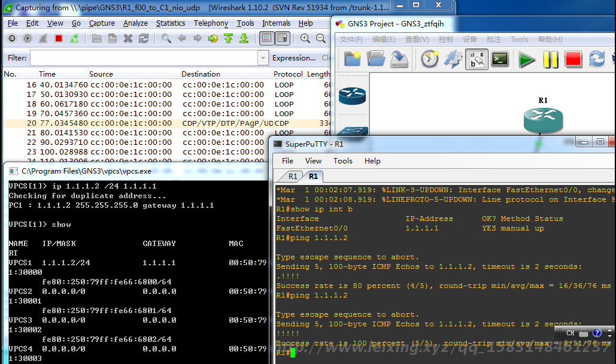
Task: Zoom out Wireshark packet text
Action: click(x=321, y=38)
